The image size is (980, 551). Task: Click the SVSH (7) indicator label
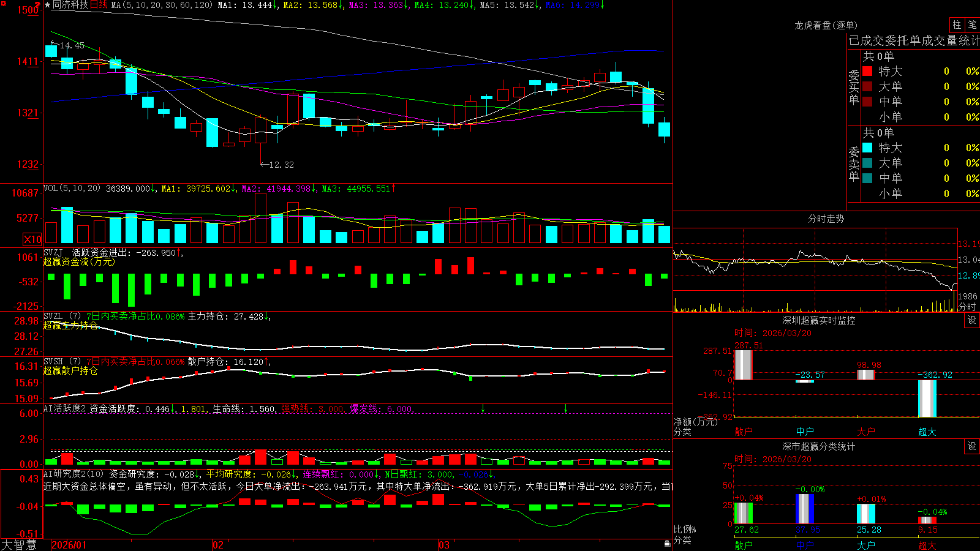click(x=62, y=362)
